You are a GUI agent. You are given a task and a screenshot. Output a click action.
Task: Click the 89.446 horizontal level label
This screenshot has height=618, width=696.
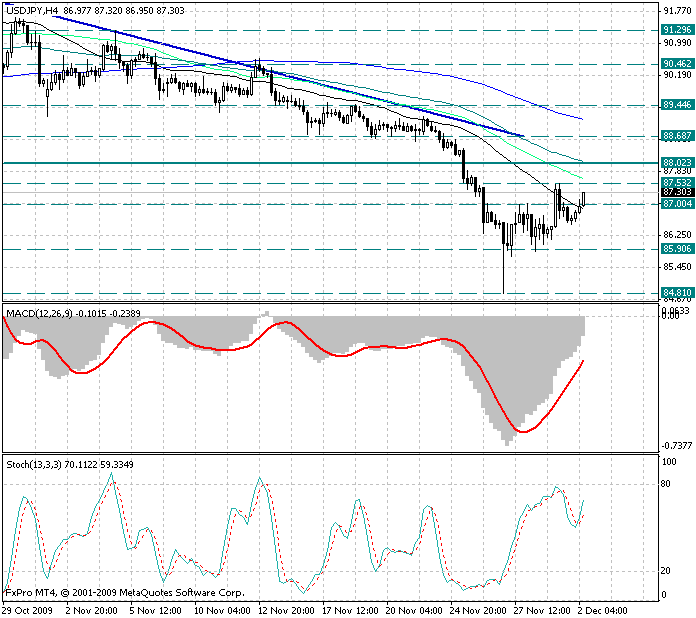(x=677, y=104)
